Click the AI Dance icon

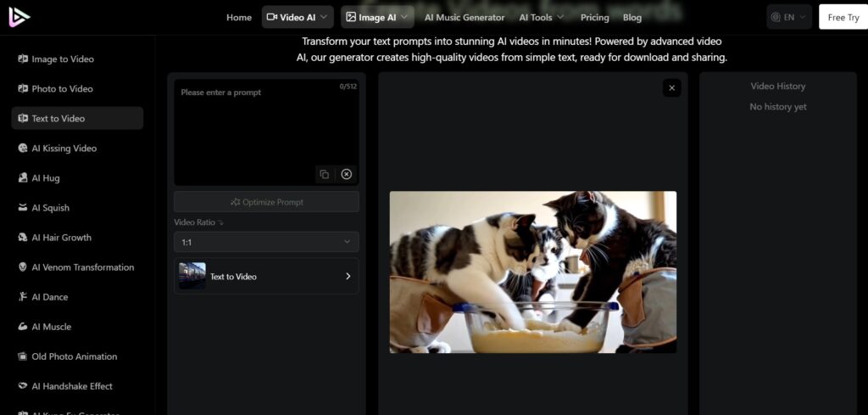23,297
